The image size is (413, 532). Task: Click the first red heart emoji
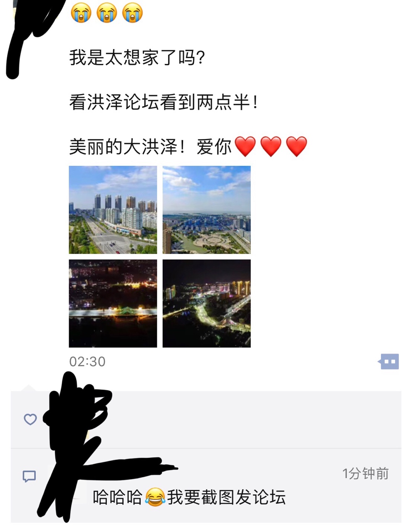click(245, 147)
